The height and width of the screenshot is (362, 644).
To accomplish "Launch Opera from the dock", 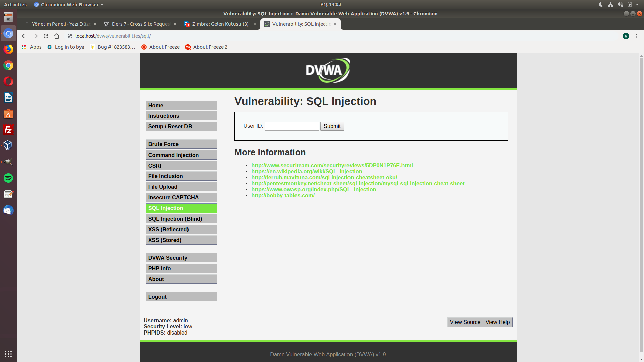I will (x=8, y=81).
